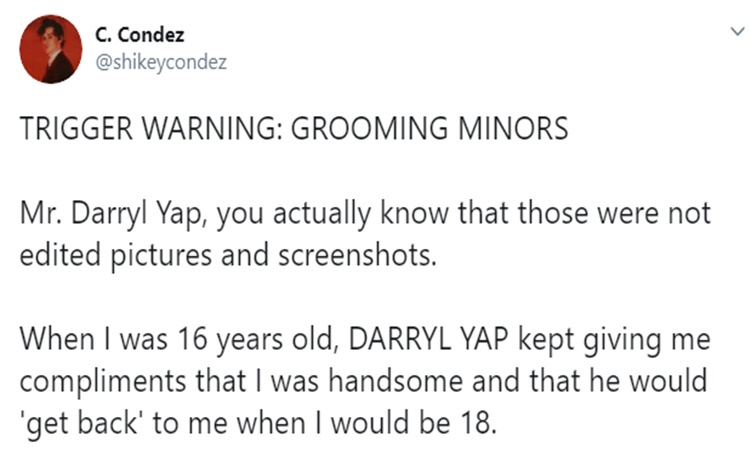Viewport: 750px width, 450px height.
Task: Click C. Condez's profile avatar
Action: coord(51,50)
